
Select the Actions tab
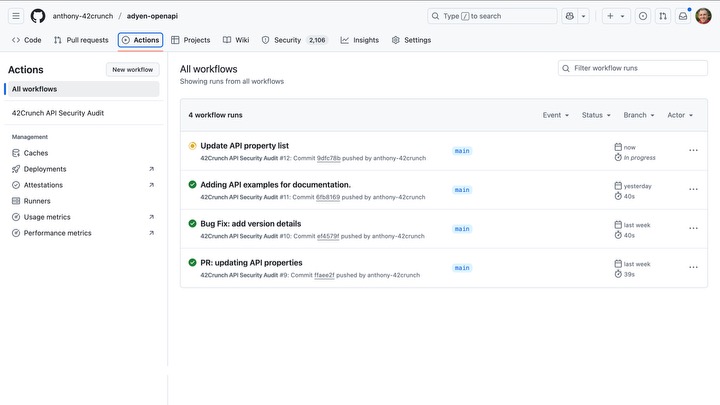click(x=141, y=40)
